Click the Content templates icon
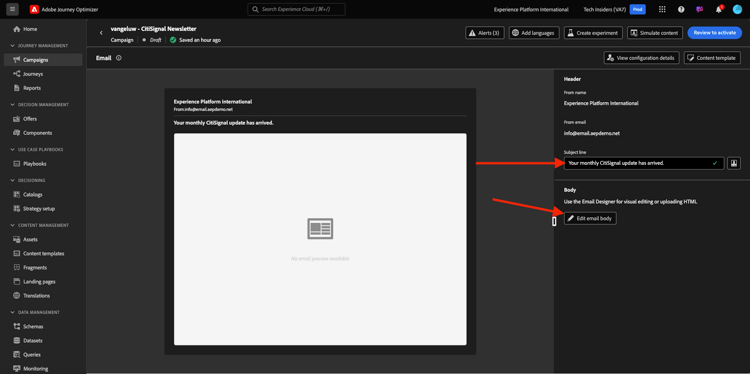 click(17, 253)
